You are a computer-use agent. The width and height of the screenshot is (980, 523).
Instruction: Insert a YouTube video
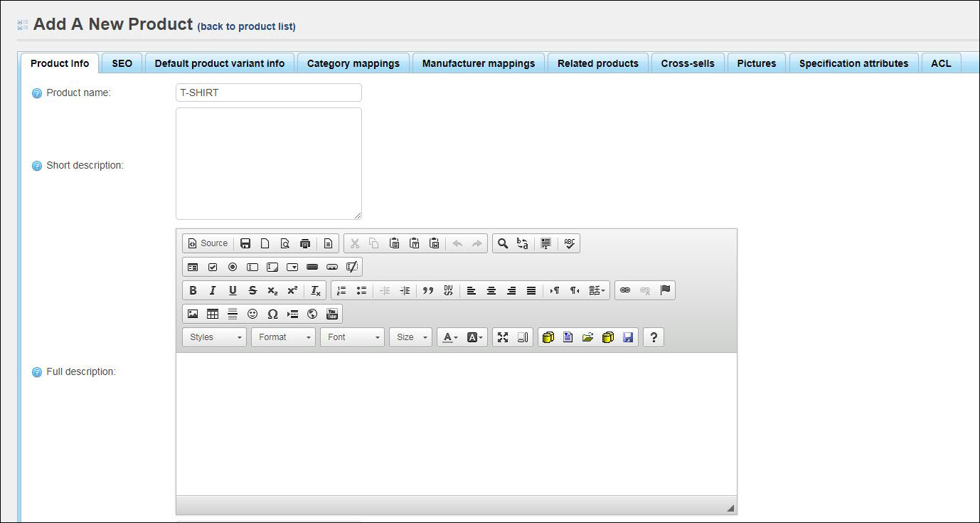coord(332,314)
